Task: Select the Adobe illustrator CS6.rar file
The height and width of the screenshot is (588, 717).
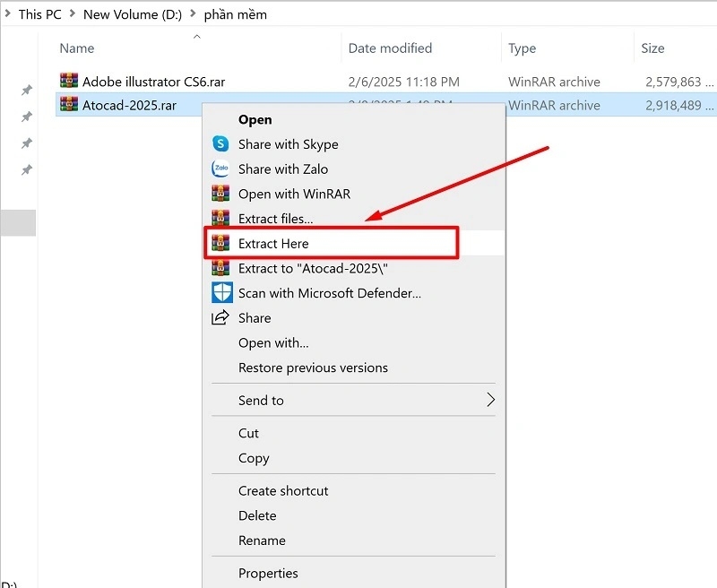Action: tap(153, 82)
